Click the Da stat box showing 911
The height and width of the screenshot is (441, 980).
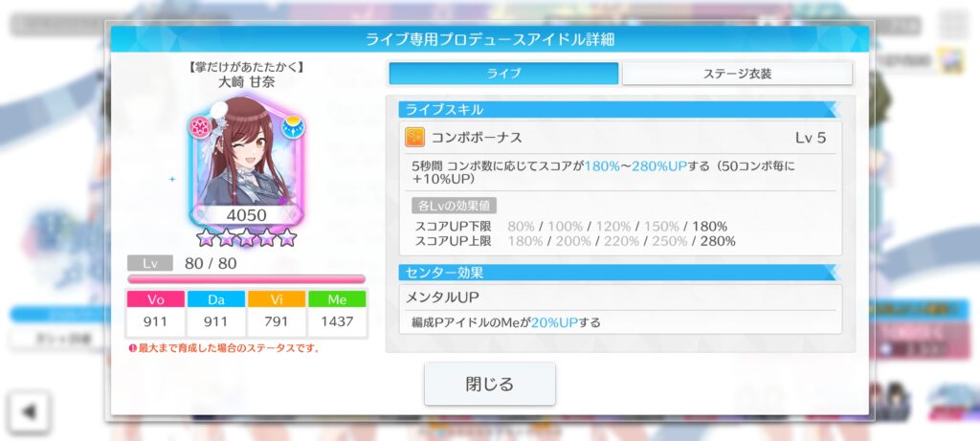[216, 314]
